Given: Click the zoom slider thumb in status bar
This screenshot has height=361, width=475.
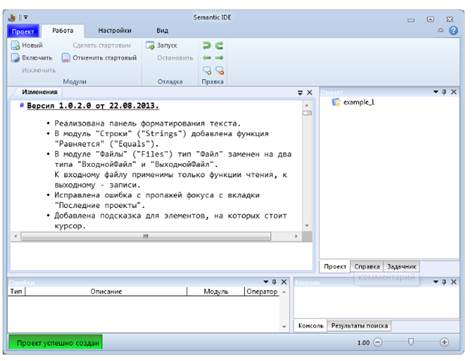Looking at the screenshot, I should coord(411,342).
